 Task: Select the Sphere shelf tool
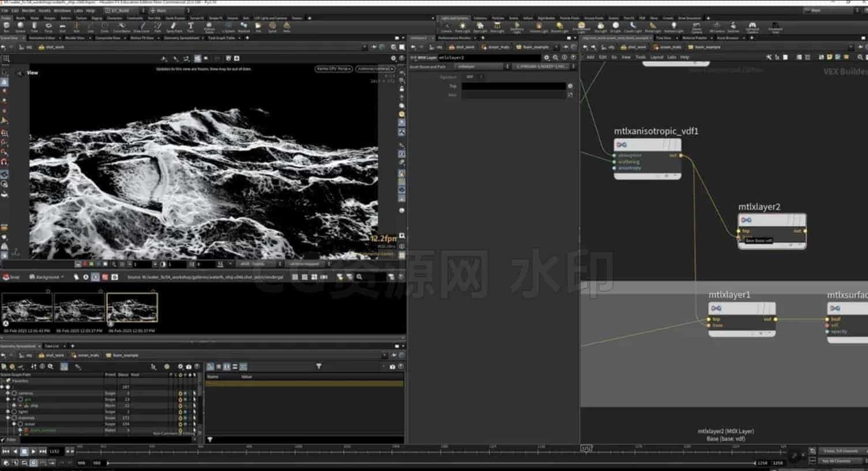pos(20,27)
